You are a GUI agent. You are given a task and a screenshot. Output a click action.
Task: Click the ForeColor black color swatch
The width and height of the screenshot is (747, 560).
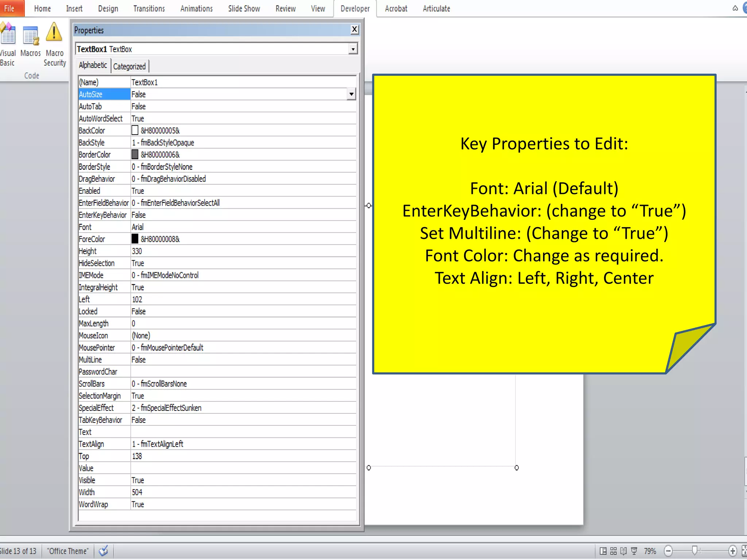tap(135, 239)
